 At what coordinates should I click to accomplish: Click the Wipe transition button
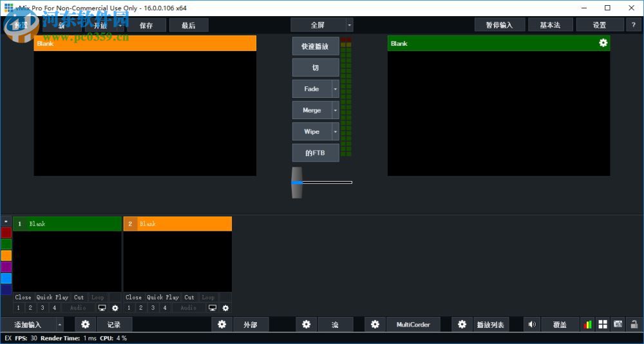click(312, 131)
